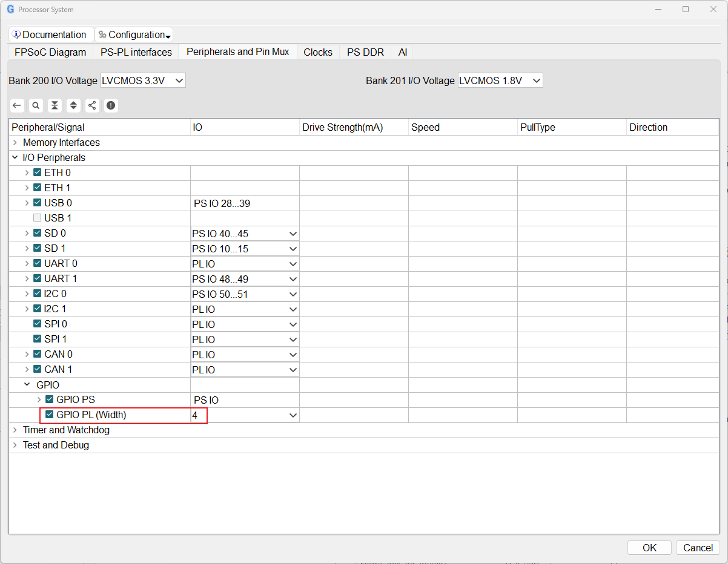Screen dimensions: 728x564
Task: Switch to the FPSoC Diagram tab
Action: click(x=50, y=52)
